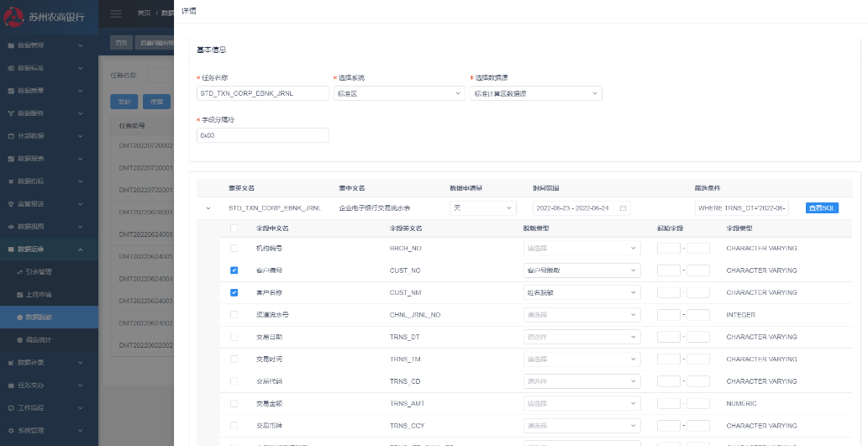Focus the filter condition field starting with WHERE
868x446 pixels.
pyautogui.click(x=742, y=208)
